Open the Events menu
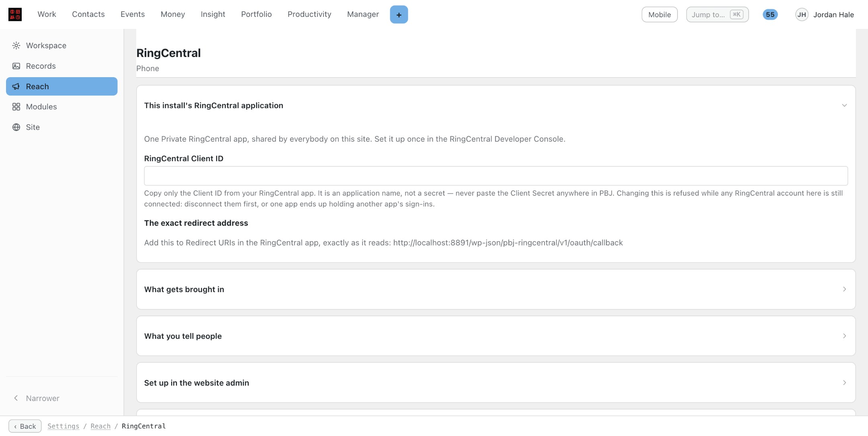The width and height of the screenshot is (868, 436). (133, 14)
